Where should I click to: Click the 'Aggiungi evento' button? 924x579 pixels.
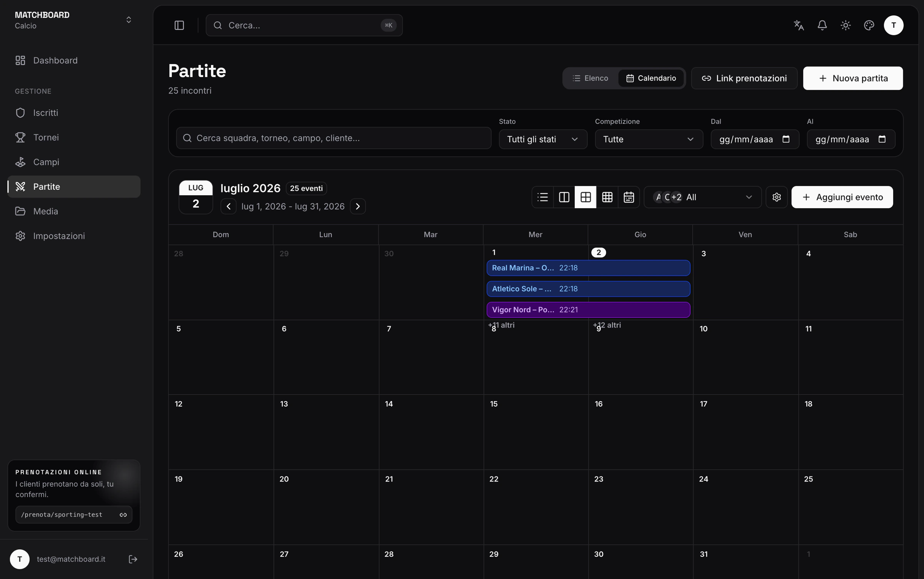click(842, 197)
